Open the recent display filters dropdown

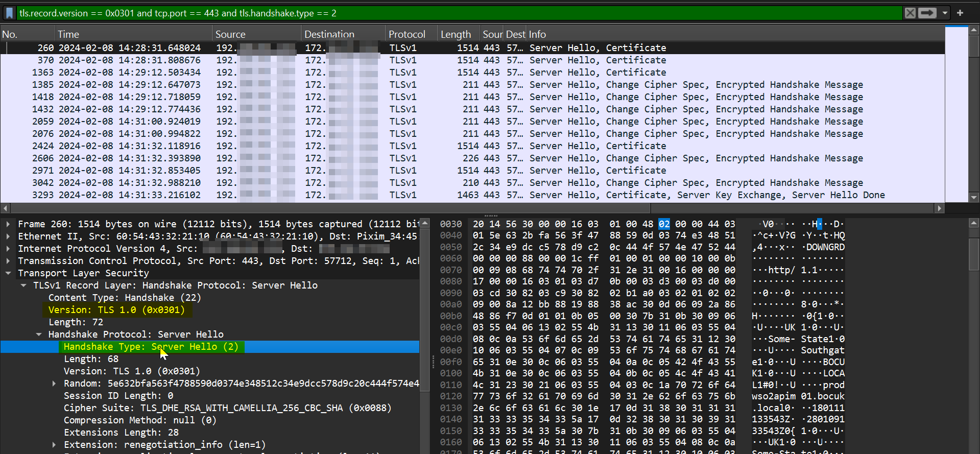[945, 13]
